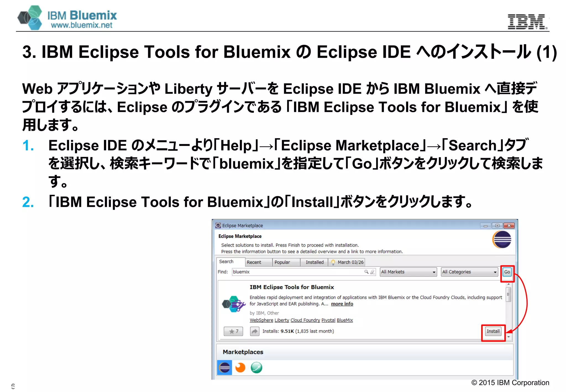Click the Go search button
The width and height of the screenshot is (566, 392).
point(507,272)
